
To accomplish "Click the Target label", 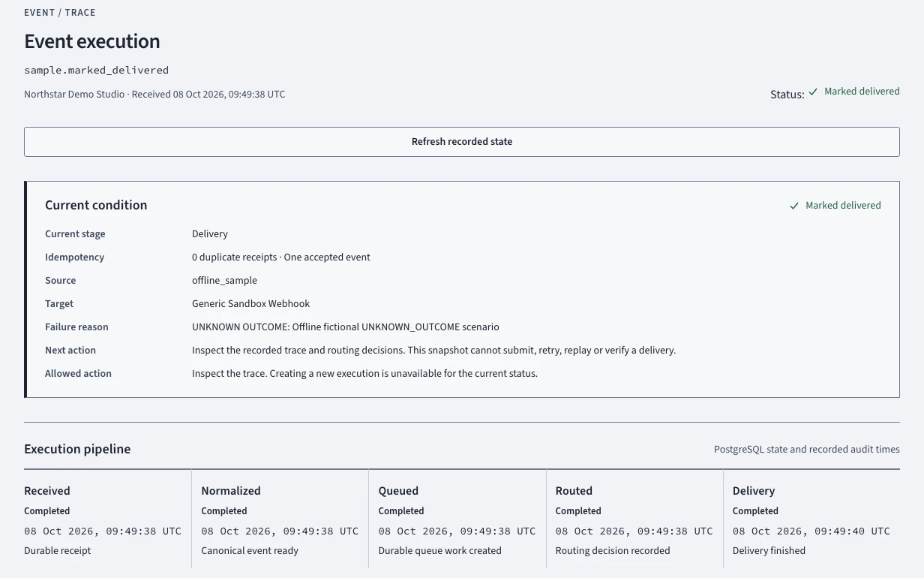I will [x=59, y=304].
